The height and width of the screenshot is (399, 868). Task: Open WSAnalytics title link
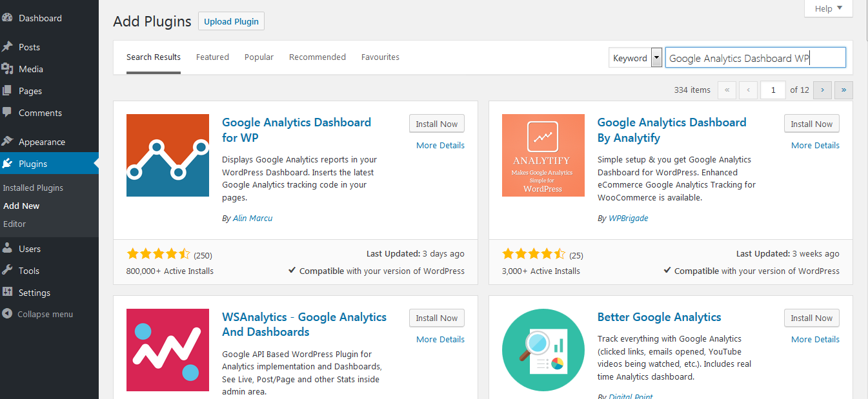[304, 324]
